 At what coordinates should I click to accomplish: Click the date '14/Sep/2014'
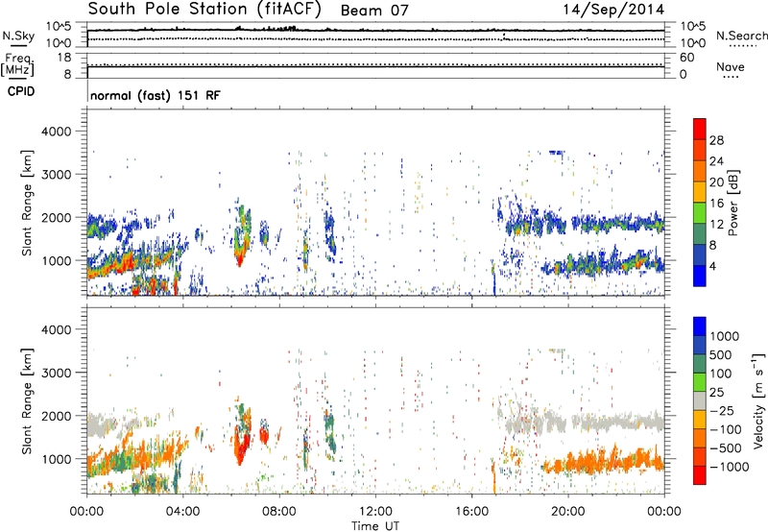point(613,10)
